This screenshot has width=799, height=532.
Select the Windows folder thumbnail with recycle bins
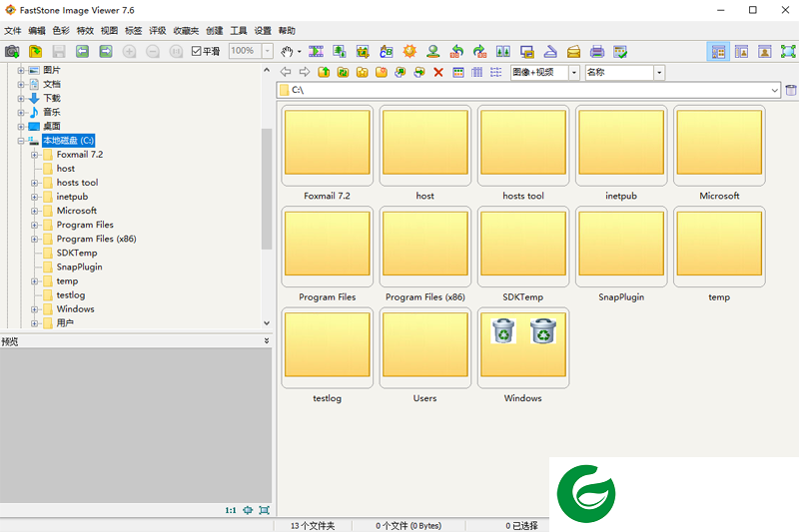(522, 348)
